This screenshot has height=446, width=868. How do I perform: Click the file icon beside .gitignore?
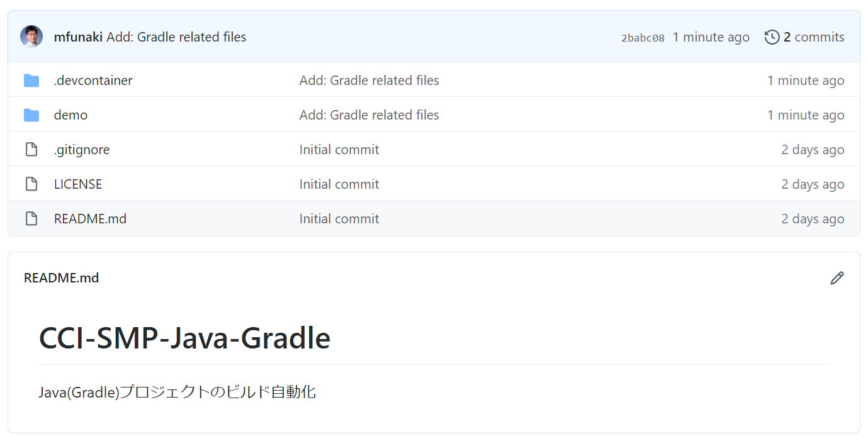31,149
